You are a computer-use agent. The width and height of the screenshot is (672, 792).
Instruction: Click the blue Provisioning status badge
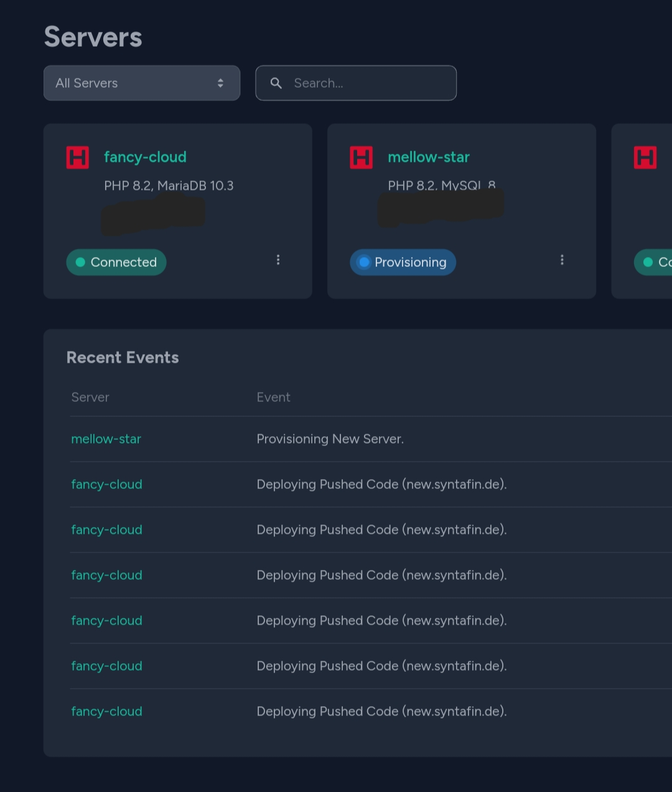click(x=403, y=262)
